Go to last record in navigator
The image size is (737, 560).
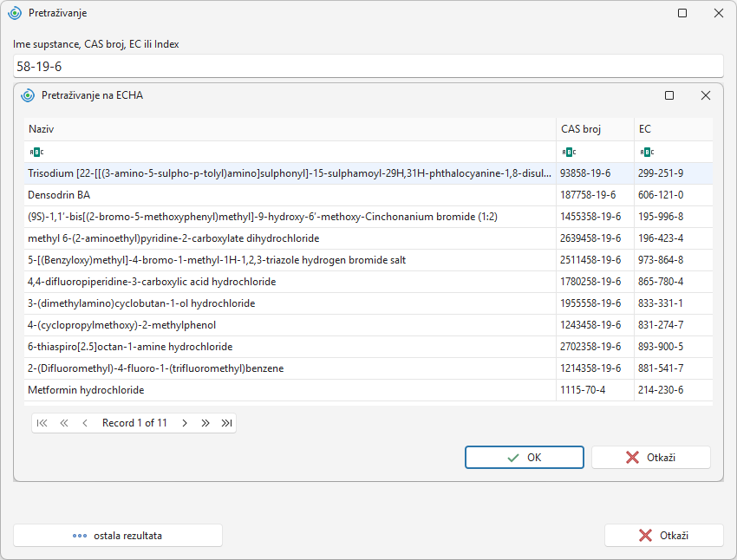226,423
